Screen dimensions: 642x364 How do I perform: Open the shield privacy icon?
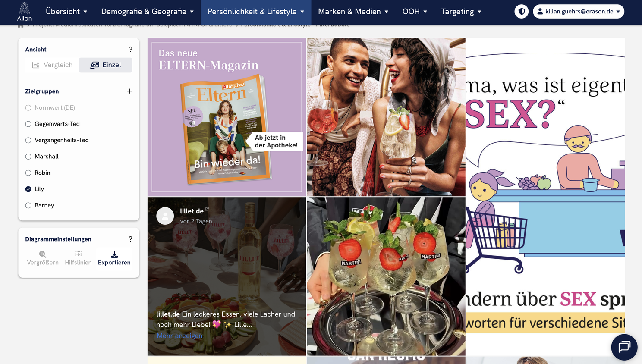tap(522, 12)
